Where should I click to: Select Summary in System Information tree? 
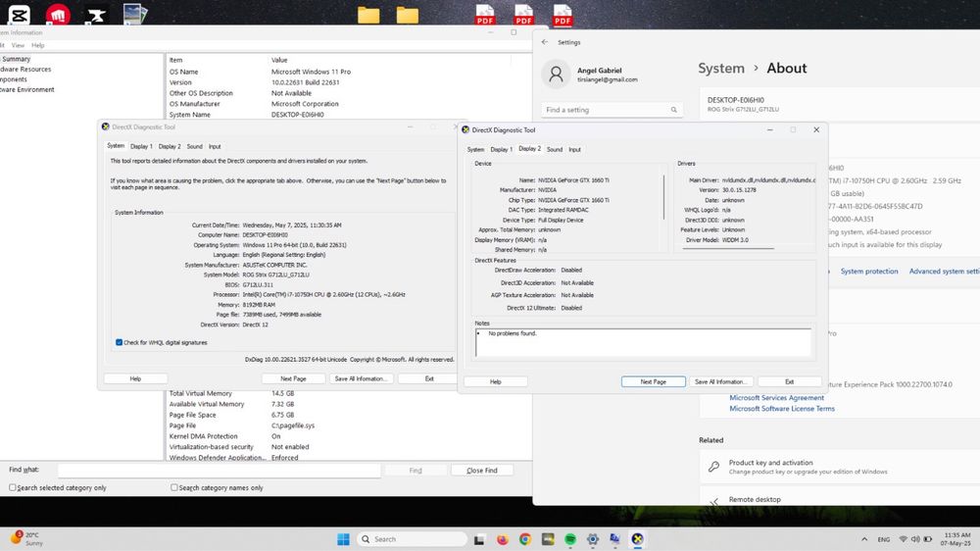click(16, 59)
